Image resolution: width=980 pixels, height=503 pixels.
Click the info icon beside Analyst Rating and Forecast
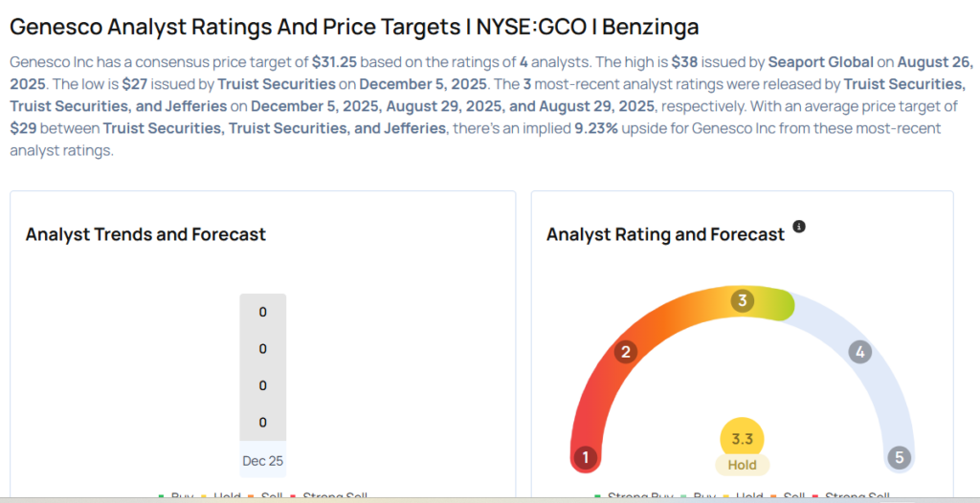(x=799, y=227)
